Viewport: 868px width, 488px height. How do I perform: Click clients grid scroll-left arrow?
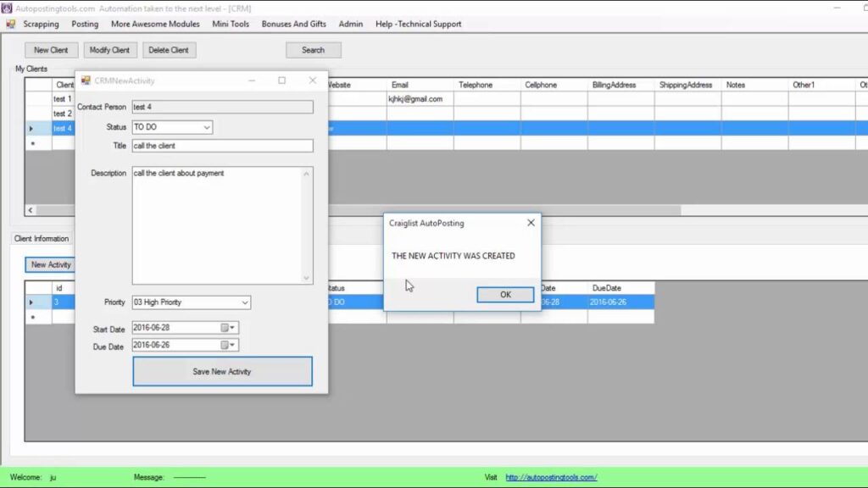pos(31,210)
